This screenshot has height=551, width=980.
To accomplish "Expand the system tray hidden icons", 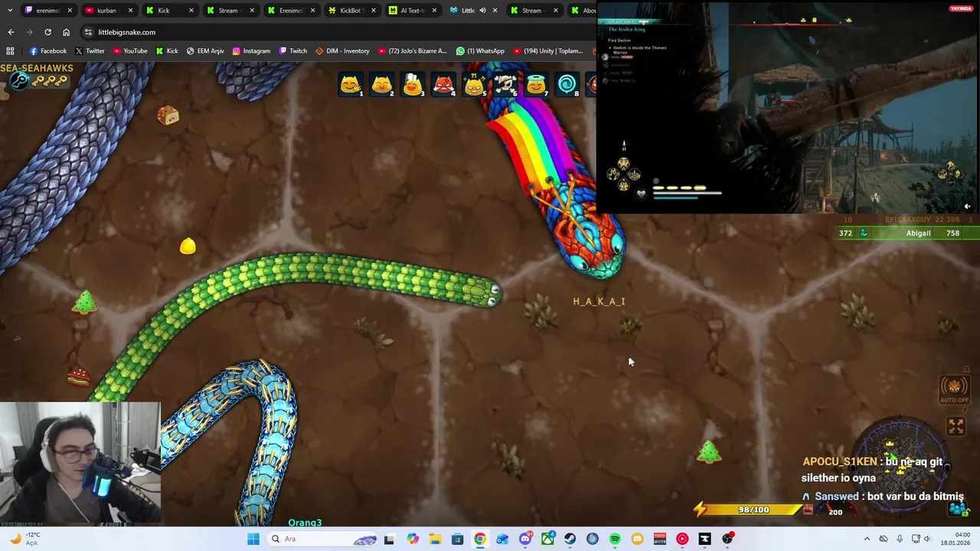I will point(867,539).
